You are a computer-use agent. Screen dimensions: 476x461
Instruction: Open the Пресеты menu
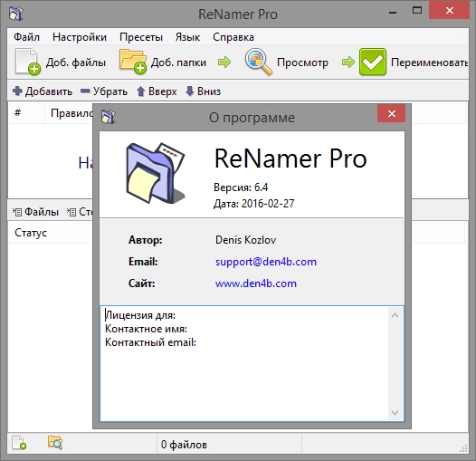point(141,37)
